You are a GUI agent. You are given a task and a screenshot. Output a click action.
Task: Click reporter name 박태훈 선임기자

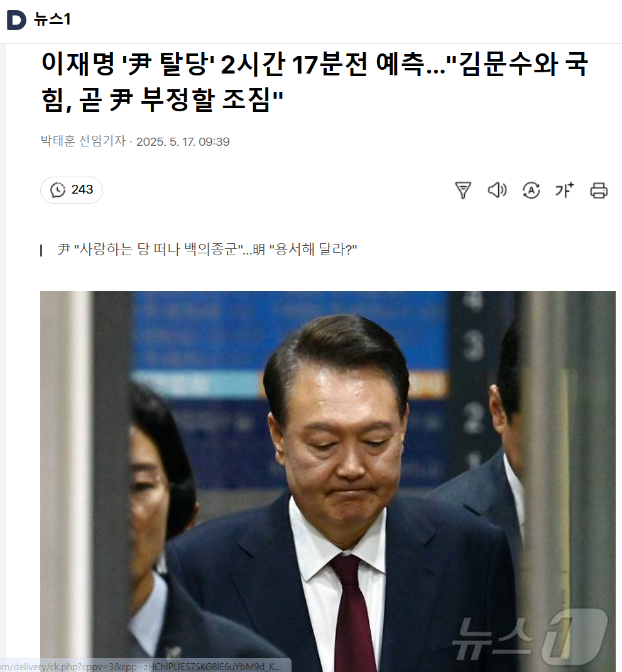point(83,141)
